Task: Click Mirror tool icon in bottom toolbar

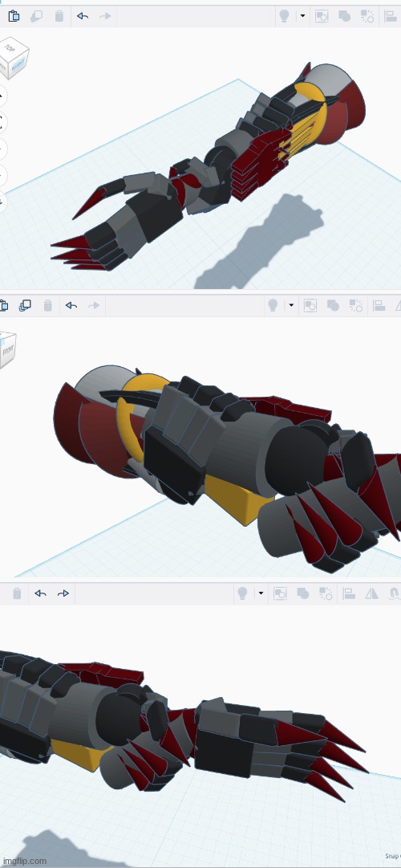Action: point(371,593)
